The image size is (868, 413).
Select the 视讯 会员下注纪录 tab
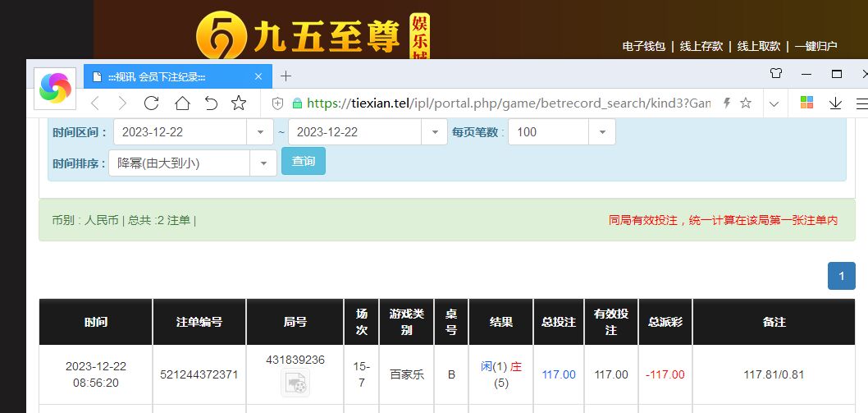point(178,76)
